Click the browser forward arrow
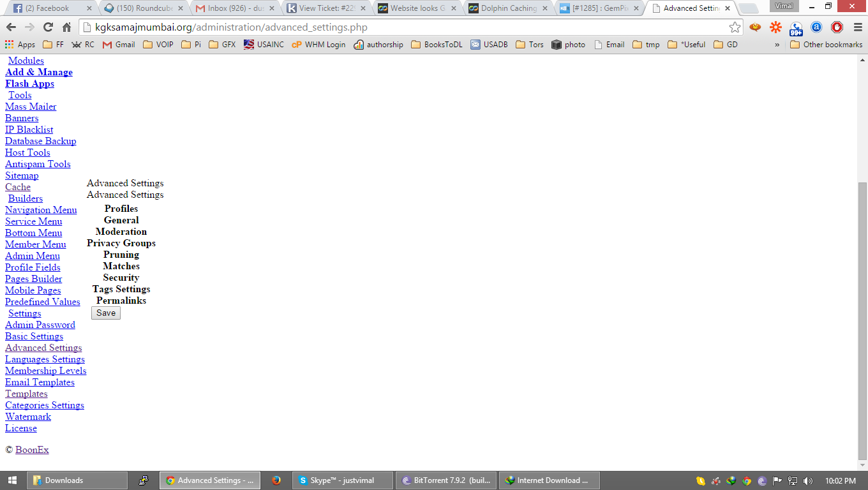868x490 pixels. (x=29, y=27)
